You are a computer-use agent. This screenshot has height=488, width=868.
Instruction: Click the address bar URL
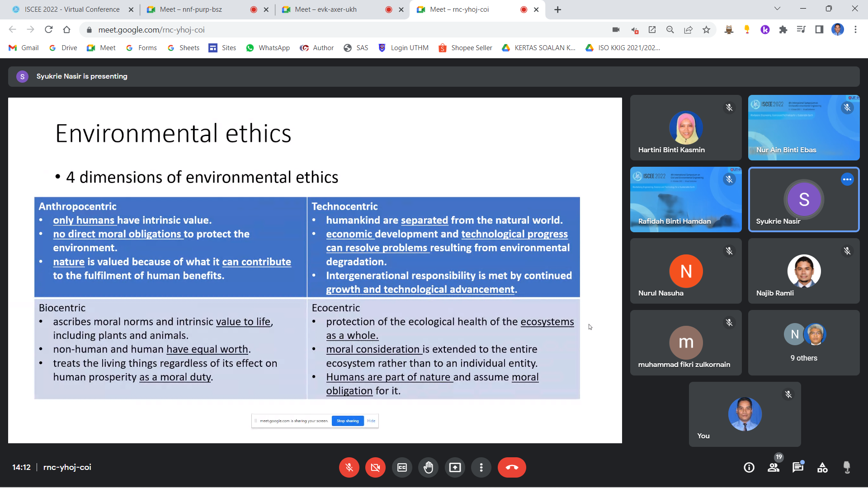(151, 30)
